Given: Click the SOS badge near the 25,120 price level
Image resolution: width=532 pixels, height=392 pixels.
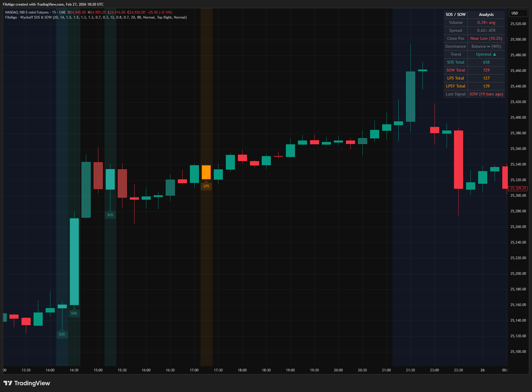Looking at the screenshot, I should [62, 334].
